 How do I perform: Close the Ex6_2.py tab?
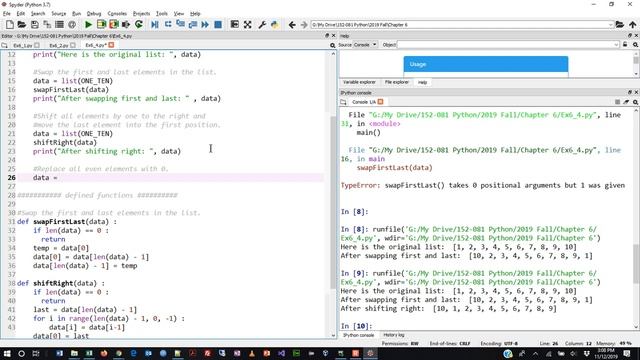pos(73,45)
